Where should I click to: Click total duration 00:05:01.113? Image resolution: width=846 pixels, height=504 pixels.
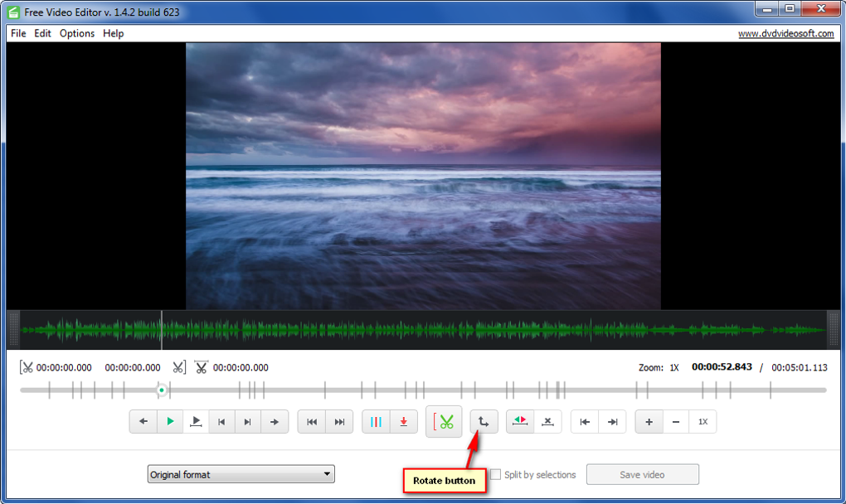pyautogui.click(x=799, y=367)
